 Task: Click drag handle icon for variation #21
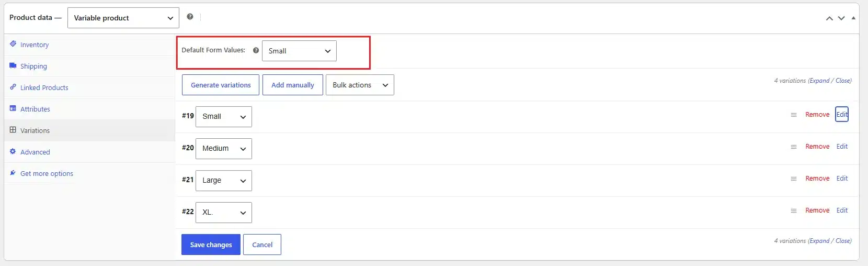(794, 179)
